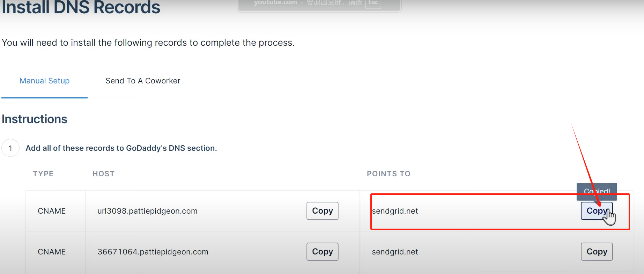Select the Manual Setup tab

[44, 81]
